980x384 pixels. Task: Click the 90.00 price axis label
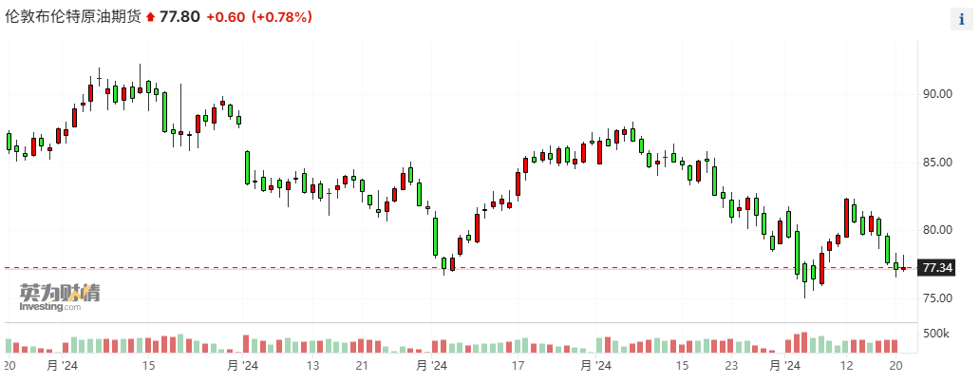[x=937, y=94]
